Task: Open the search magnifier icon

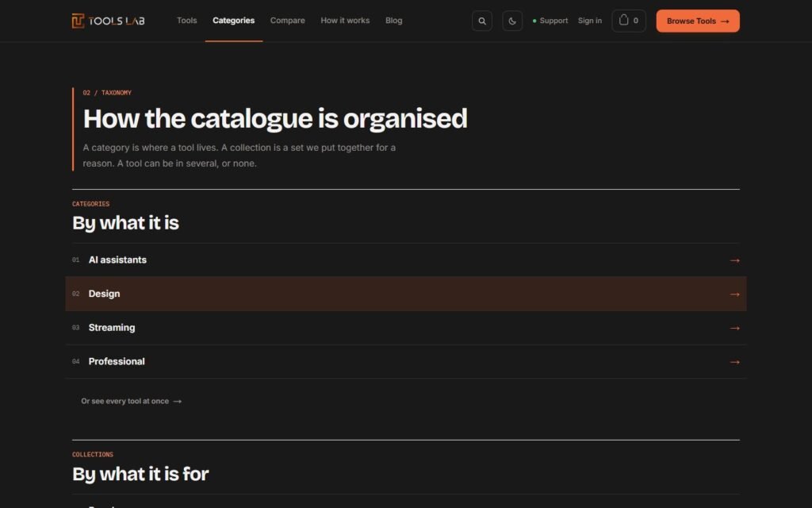Action: 481,21
